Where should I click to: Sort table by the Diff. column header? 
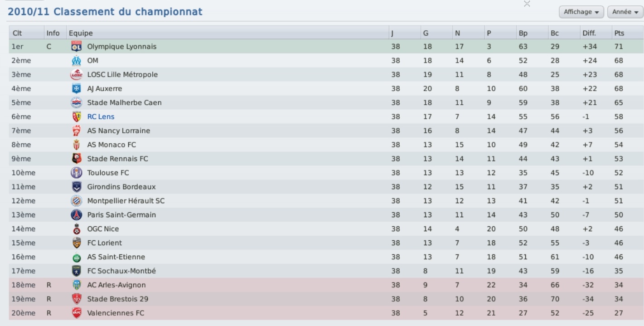coord(589,33)
